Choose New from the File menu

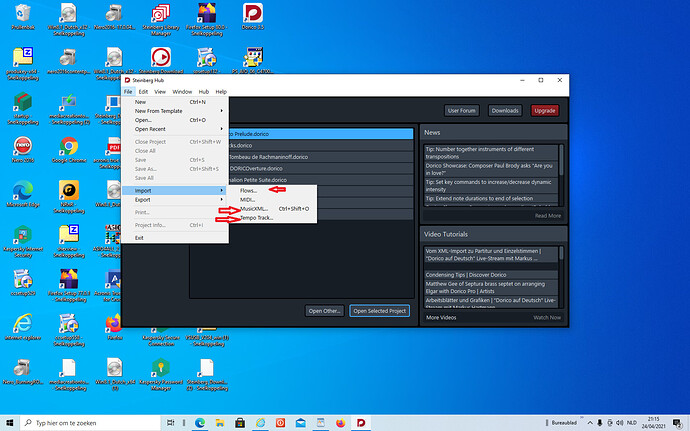point(175,102)
